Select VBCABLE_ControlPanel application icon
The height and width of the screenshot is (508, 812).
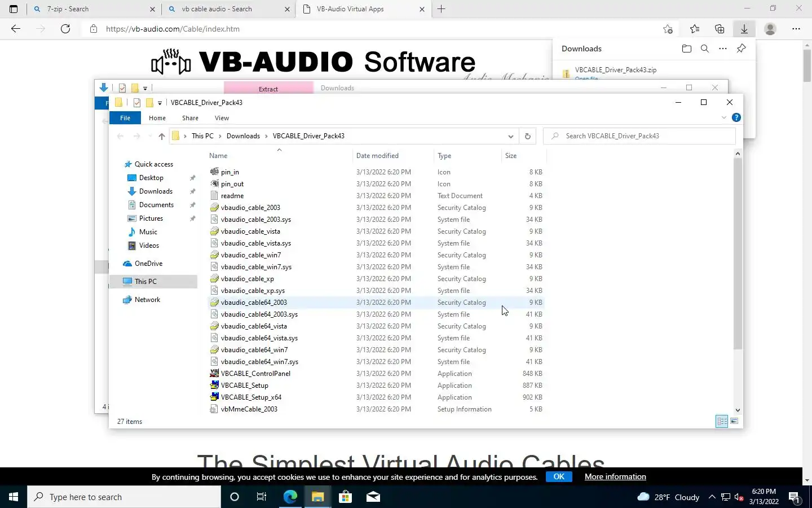pos(214,374)
